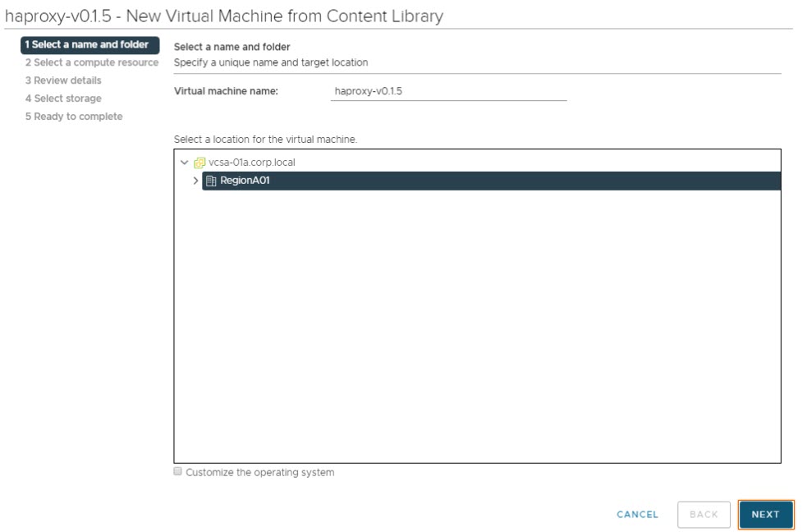Collapse the vcsa-01a.corp.local tree node
The width and height of the screenshot is (807, 532).
point(185,163)
